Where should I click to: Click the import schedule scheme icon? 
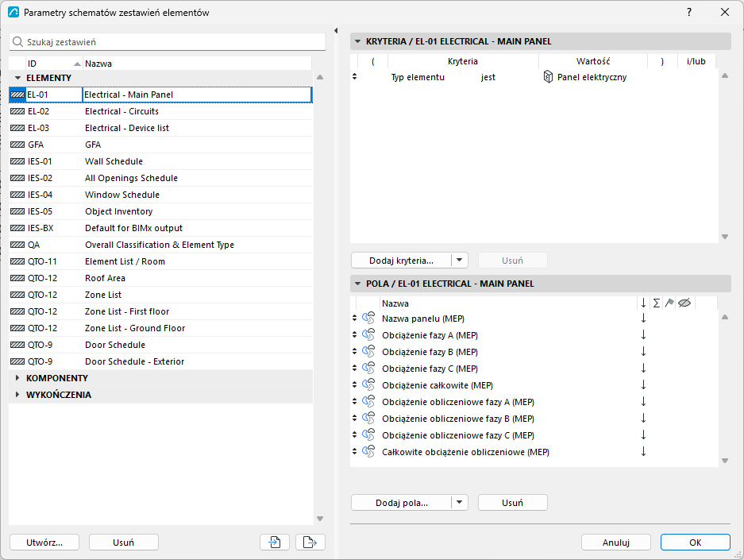tap(275, 542)
